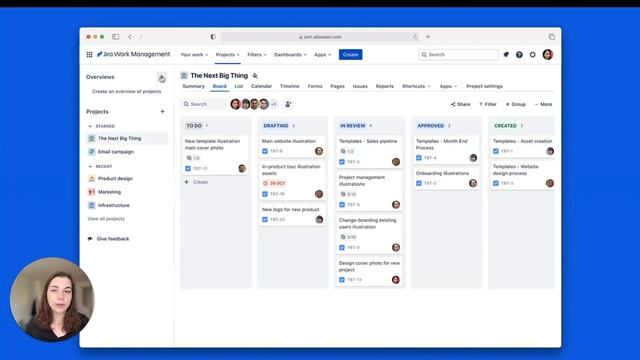This screenshot has height=360, width=640.
Task: Click the 28 OCT due date badge
Action: pos(274,183)
